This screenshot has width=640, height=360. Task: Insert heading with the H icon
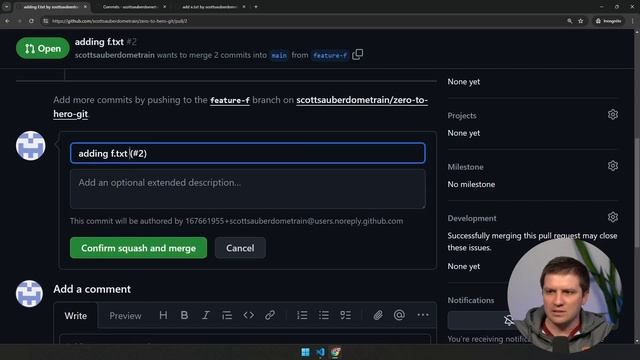tap(163, 315)
